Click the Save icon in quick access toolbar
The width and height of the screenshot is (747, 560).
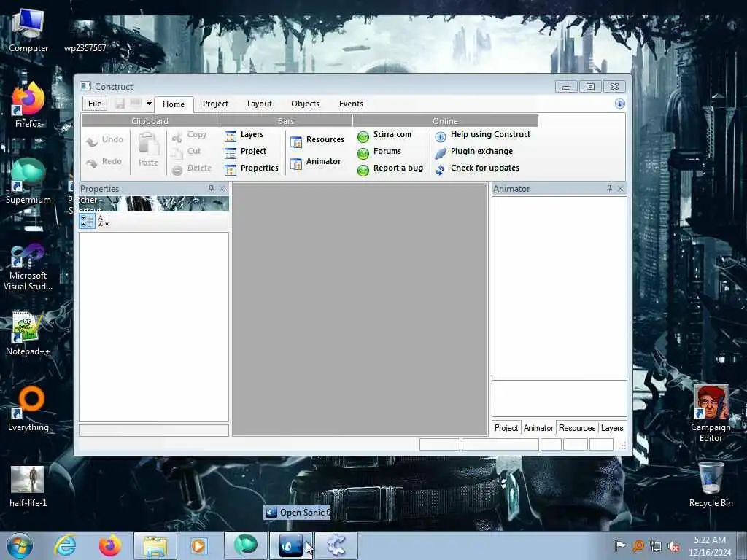(120, 104)
